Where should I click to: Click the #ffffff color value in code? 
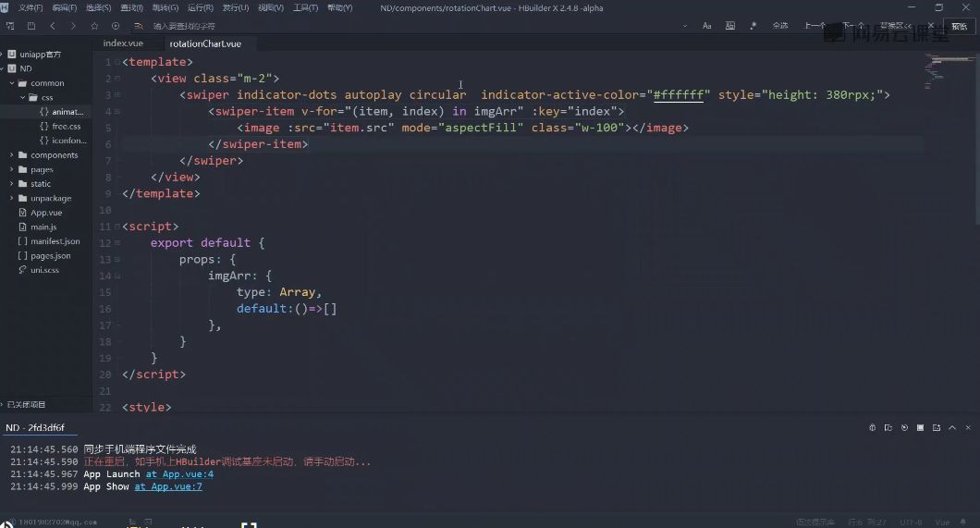[x=680, y=95]
